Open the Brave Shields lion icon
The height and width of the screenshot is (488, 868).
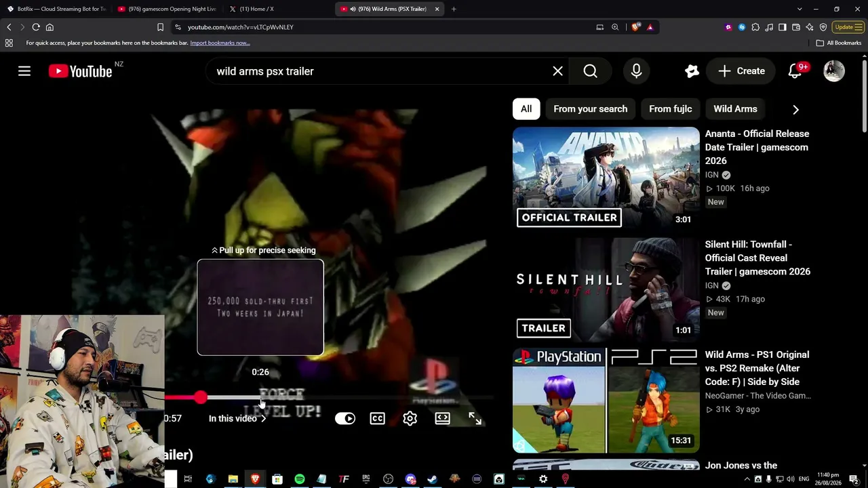[635, 27]
